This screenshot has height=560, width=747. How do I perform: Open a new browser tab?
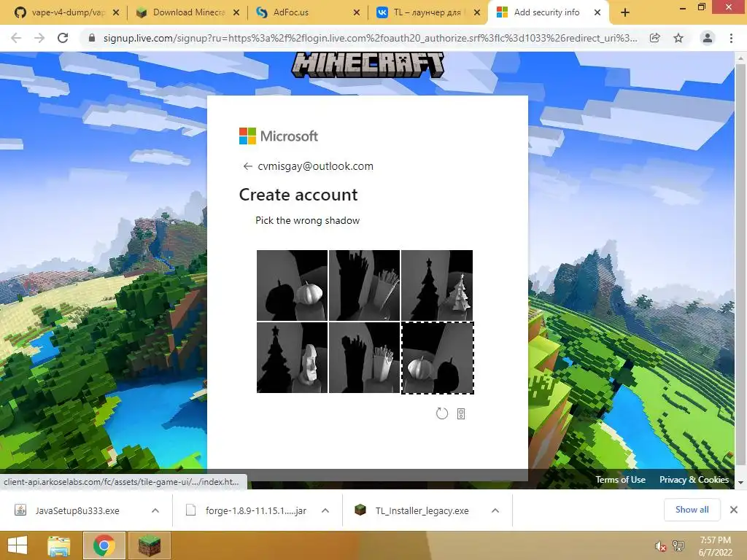click(625, 13)
